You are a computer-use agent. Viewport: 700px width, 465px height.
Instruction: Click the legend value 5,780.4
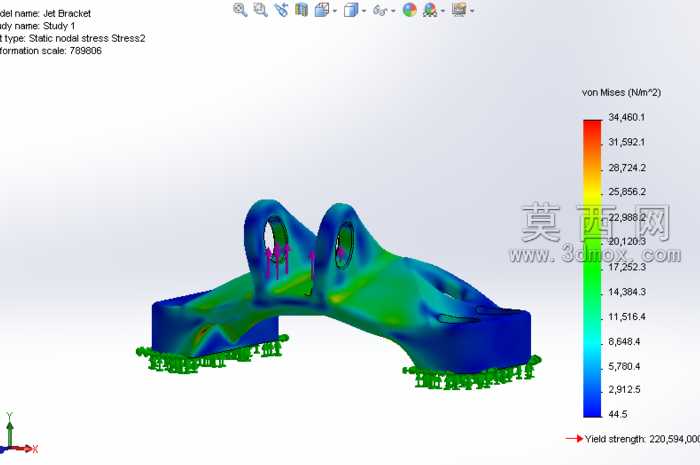(x=624, y=366)
